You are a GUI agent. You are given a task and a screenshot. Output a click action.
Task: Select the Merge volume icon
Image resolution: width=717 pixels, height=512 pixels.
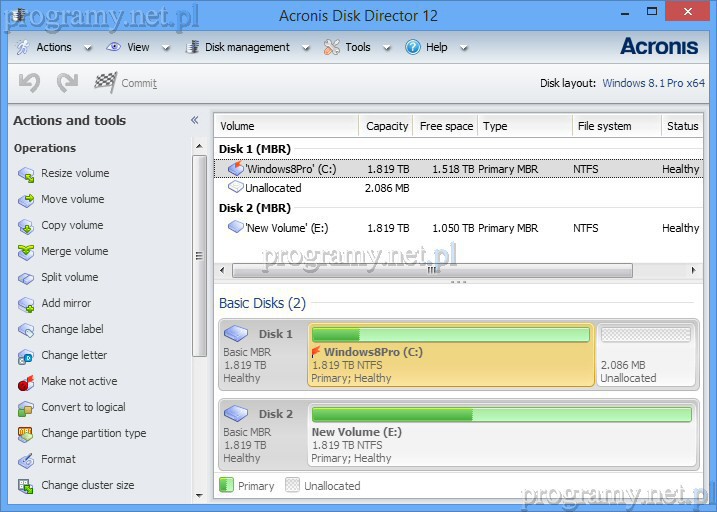[26, 252]
